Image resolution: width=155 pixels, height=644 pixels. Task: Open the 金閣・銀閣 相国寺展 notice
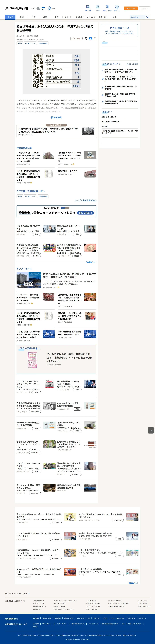pos(109,117)
